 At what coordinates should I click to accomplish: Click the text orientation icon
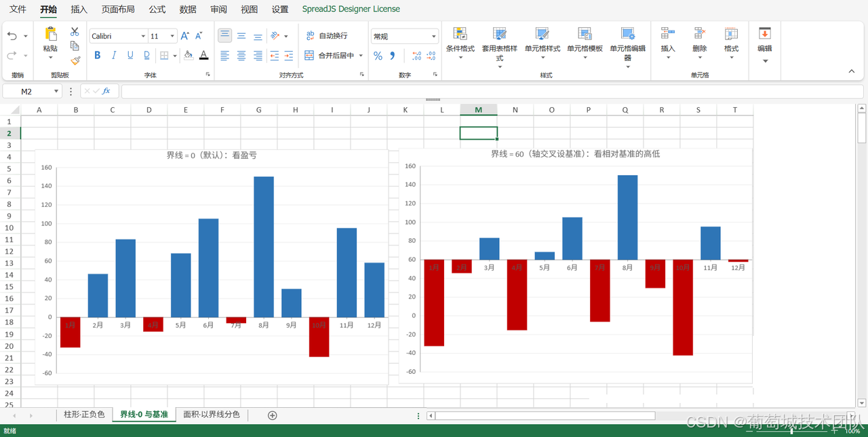pos(275,36)
